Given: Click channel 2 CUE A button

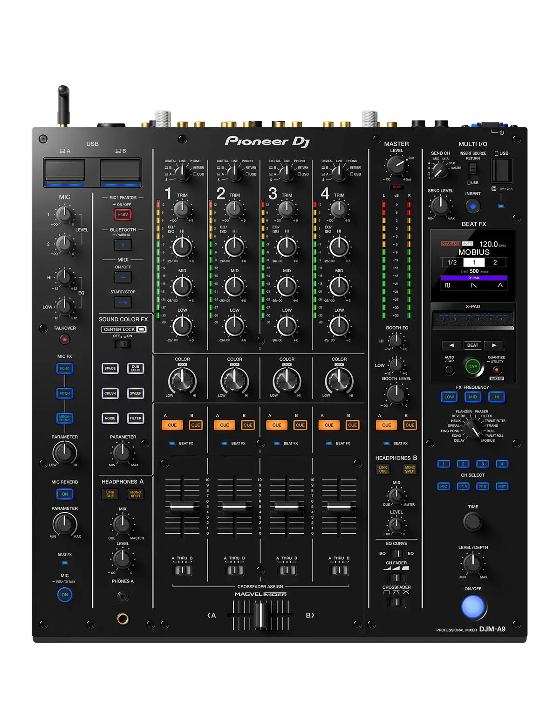Looking at the screenshot, I should tap(225, 425).
